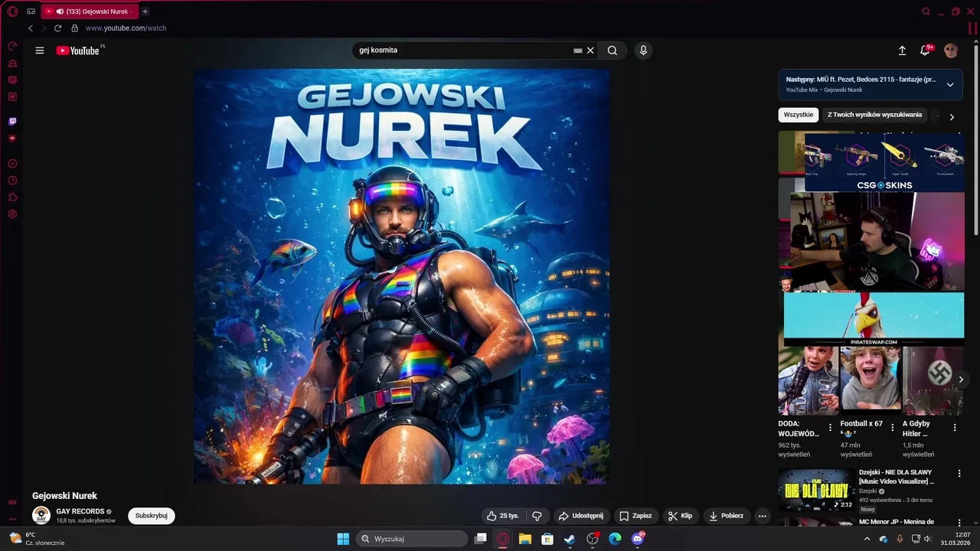Open the on-screen keyboard icon in search
The height and width of the screenshot is (551, 980).
[578, 51]
